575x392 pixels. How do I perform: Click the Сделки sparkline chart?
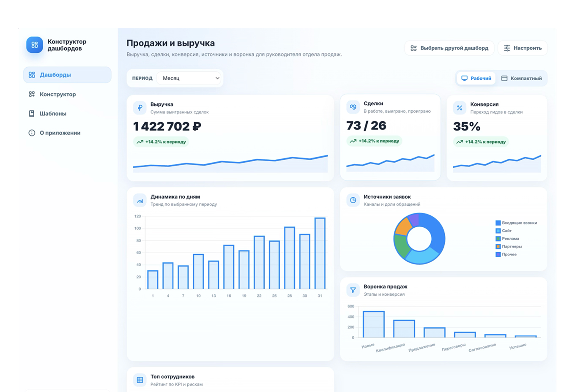pyautogui.click(x=390, y=163)
